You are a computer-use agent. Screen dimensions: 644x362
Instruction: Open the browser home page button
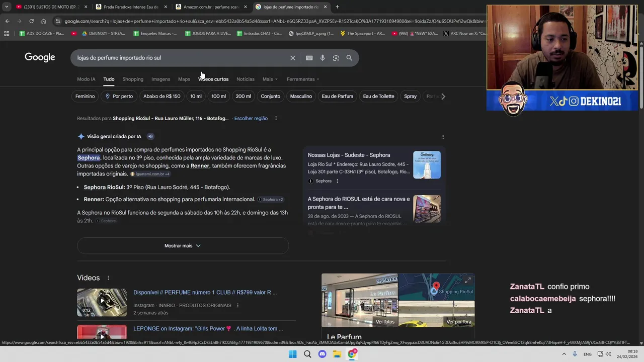[x=43, y=21]
